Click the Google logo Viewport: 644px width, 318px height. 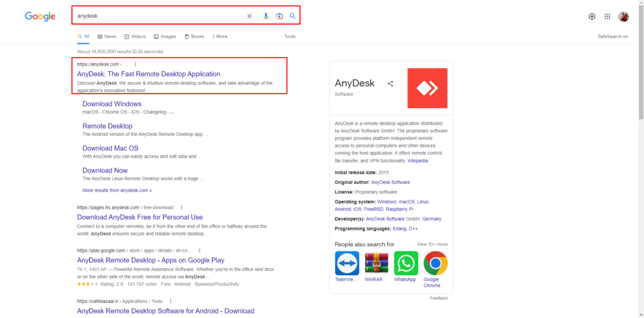pyautogui.click(x=40, y=16)
